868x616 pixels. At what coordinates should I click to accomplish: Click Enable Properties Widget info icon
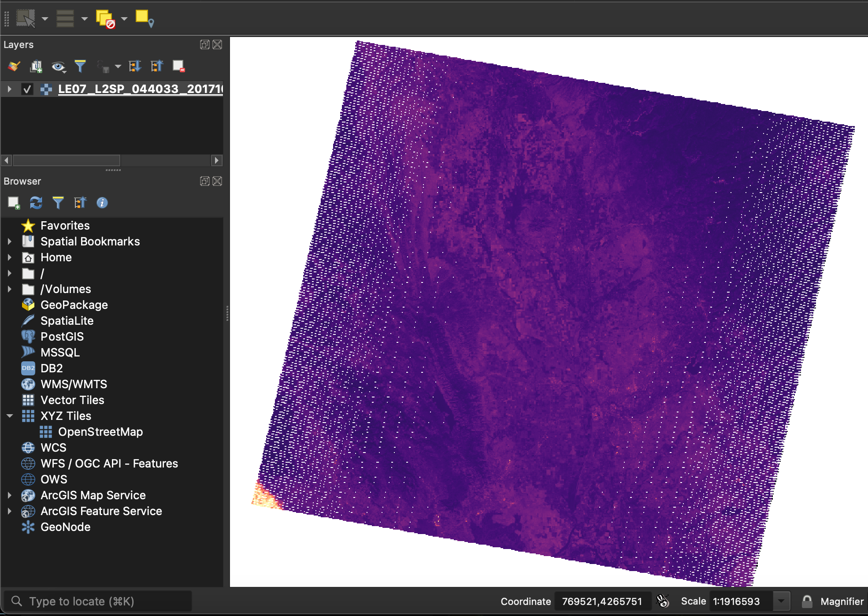coord(102,203)
